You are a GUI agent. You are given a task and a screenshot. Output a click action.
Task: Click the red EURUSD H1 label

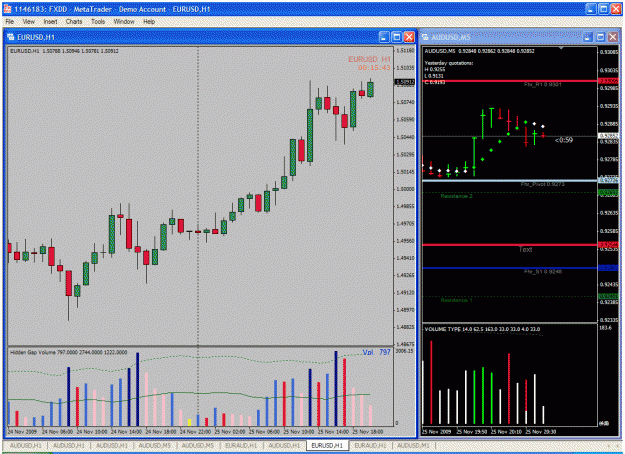(369, 59)
